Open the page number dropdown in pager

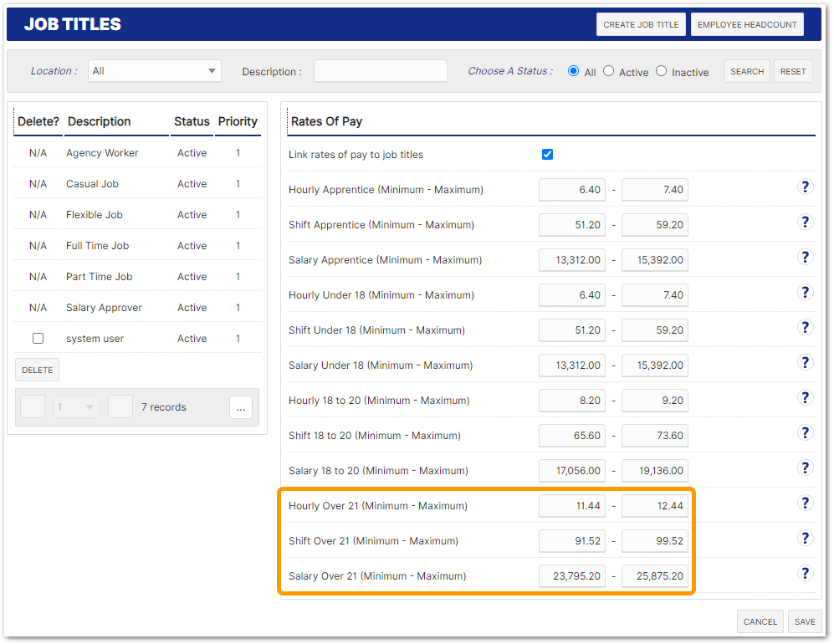[76, 407]
